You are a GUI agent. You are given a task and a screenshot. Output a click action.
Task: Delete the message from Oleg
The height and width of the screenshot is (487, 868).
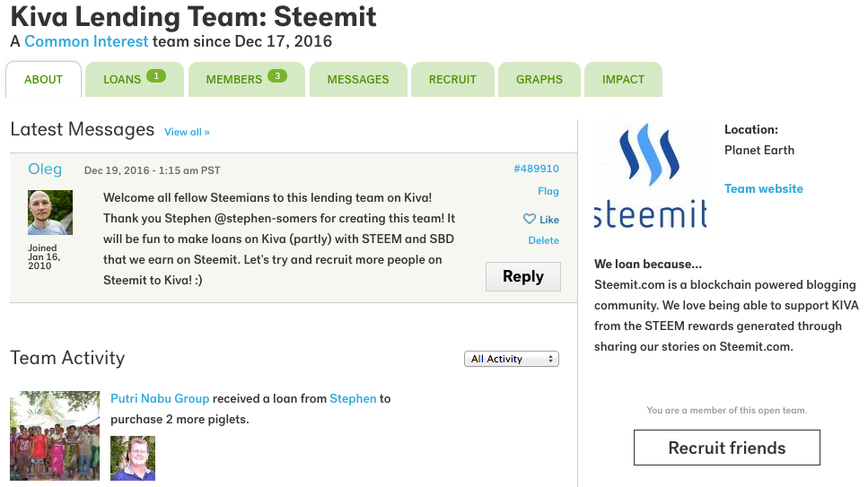544,240
